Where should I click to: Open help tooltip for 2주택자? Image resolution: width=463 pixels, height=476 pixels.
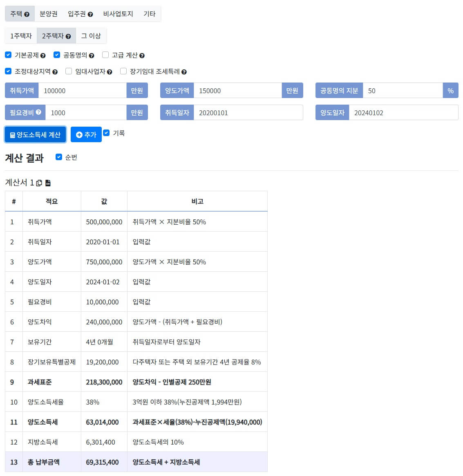click(x=68, y=36)
